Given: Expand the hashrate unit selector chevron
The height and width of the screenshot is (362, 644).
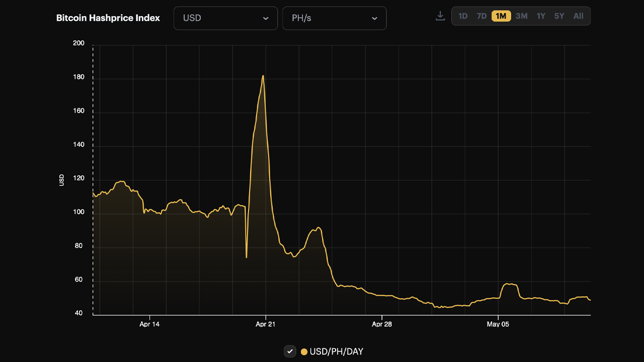Looking at the screenshot, I should [x=374, y=18].
